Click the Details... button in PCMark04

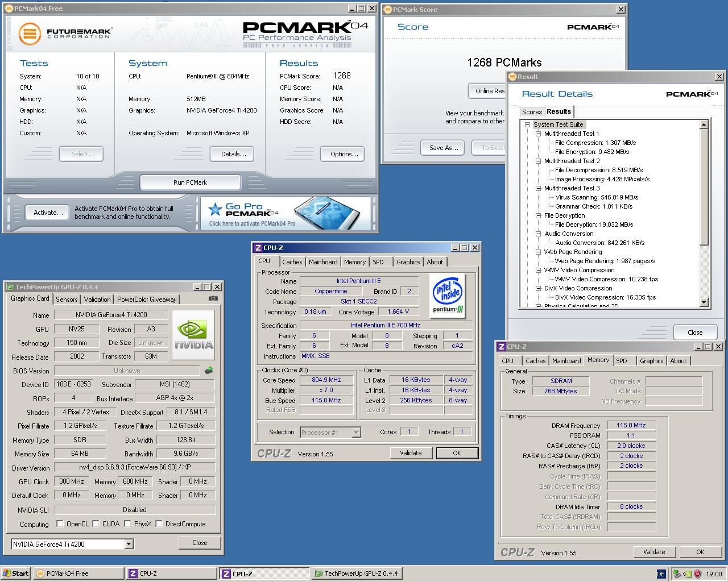pos(233,154)
